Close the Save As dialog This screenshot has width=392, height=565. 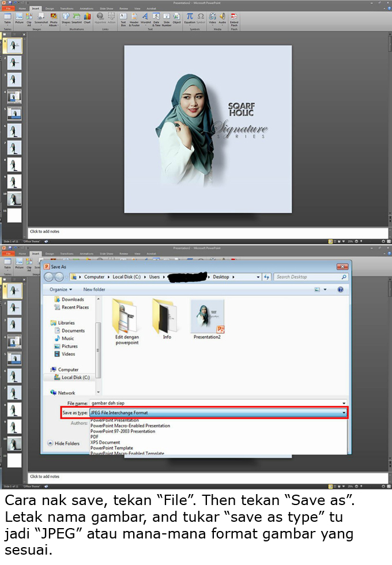coord(342,266)
